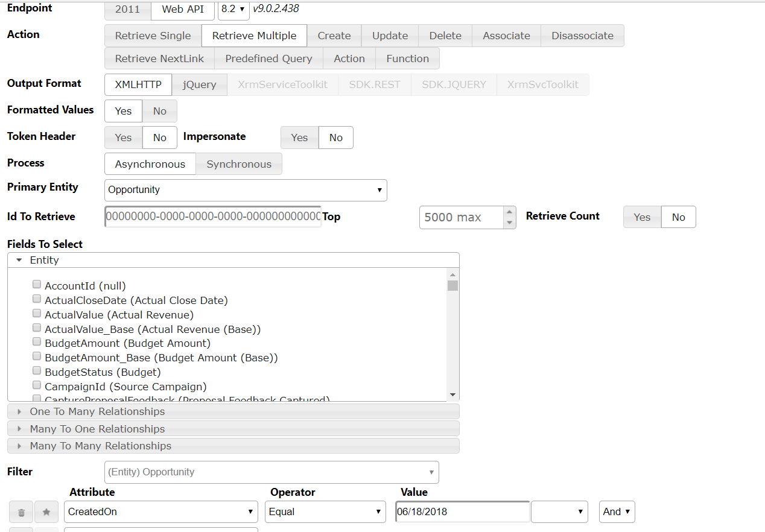Decrease the Top value with down arrow
The image size is (765, 532).
pos(510,223)
